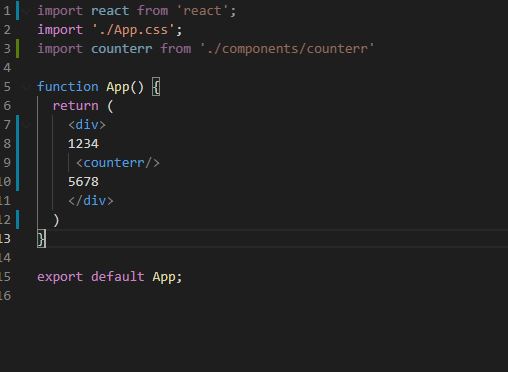This screenshot has height=372, width=508.
Task: Click the 1234 text
Action: (x=83, y=144)
